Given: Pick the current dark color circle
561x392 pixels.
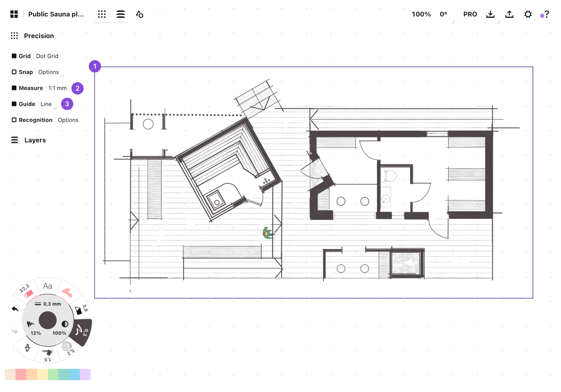Looking at the screenshot, I should pos(48,320).
